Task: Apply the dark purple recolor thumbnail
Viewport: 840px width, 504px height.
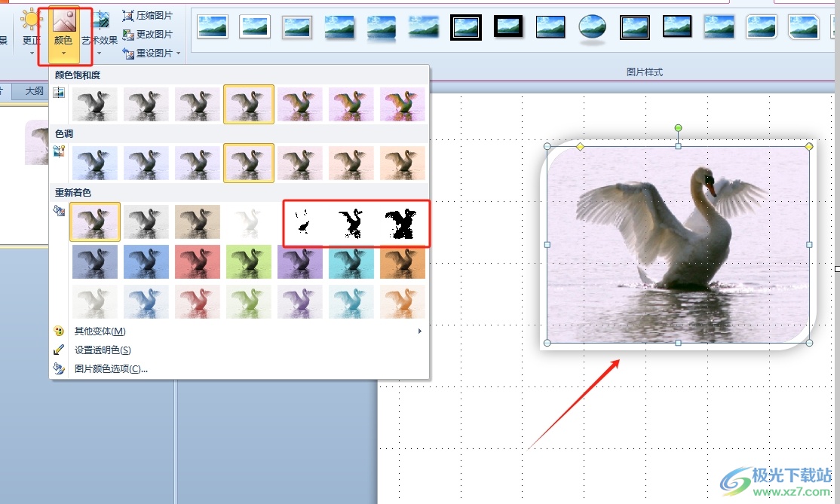Action: click(x=300, y=261)
